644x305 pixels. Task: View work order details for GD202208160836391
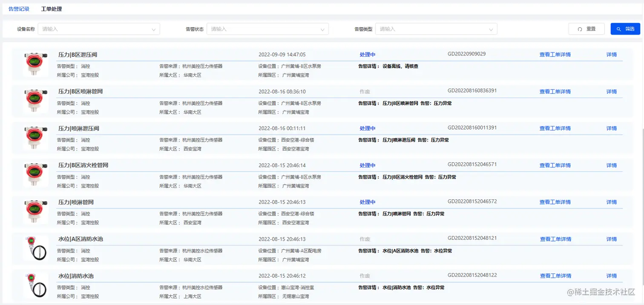pyautogui.click(x=555, y=92)
